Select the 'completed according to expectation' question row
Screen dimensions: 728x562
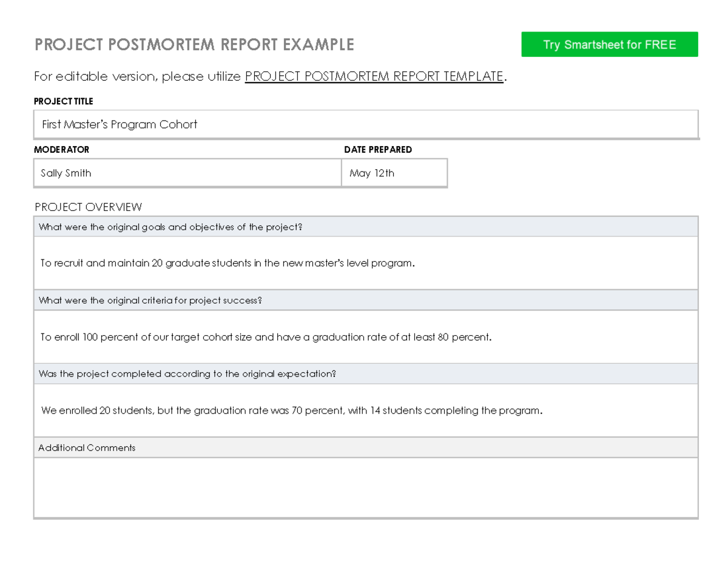point(366,374)
